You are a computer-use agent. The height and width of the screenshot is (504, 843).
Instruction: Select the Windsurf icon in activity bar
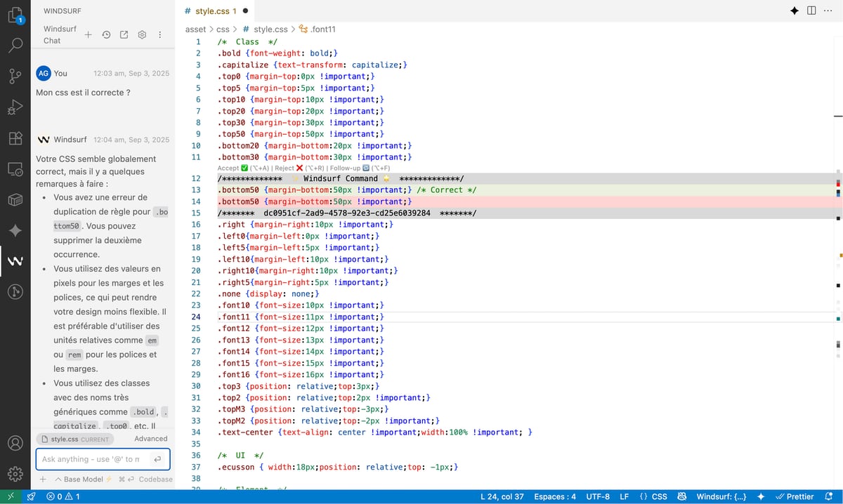click(x=15, y=261)
